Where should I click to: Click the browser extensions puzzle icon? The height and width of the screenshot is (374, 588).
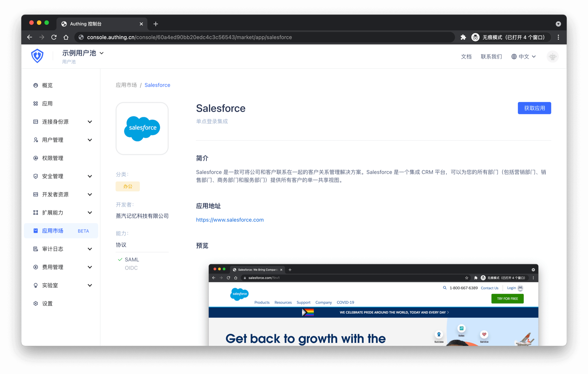click(x=463, y=37)
